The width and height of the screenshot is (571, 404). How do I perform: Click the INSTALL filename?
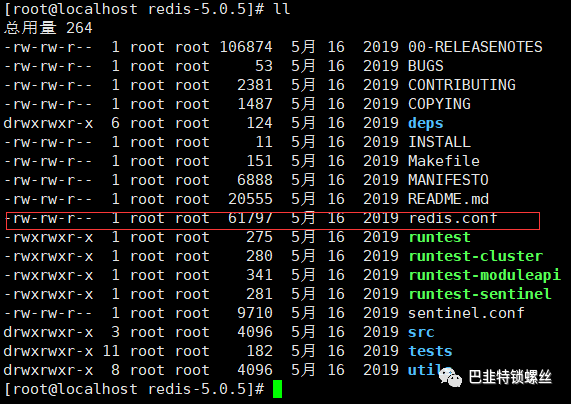tap(439, 142)
